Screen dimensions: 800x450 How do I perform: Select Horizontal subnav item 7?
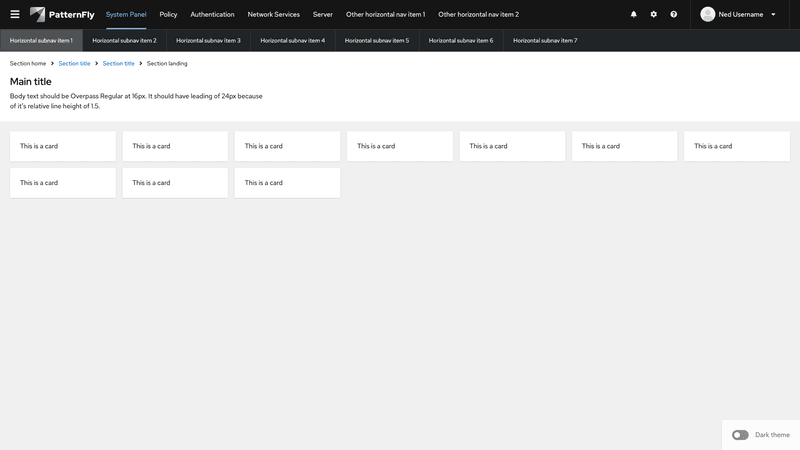coord(545,41)
